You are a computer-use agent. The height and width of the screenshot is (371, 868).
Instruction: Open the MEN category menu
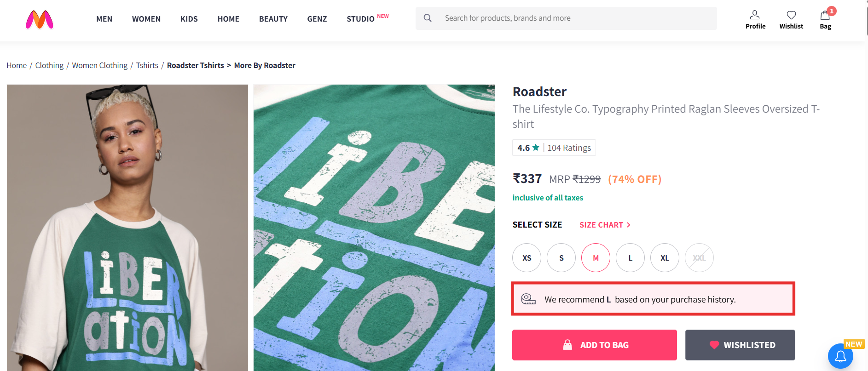point(104,19)
